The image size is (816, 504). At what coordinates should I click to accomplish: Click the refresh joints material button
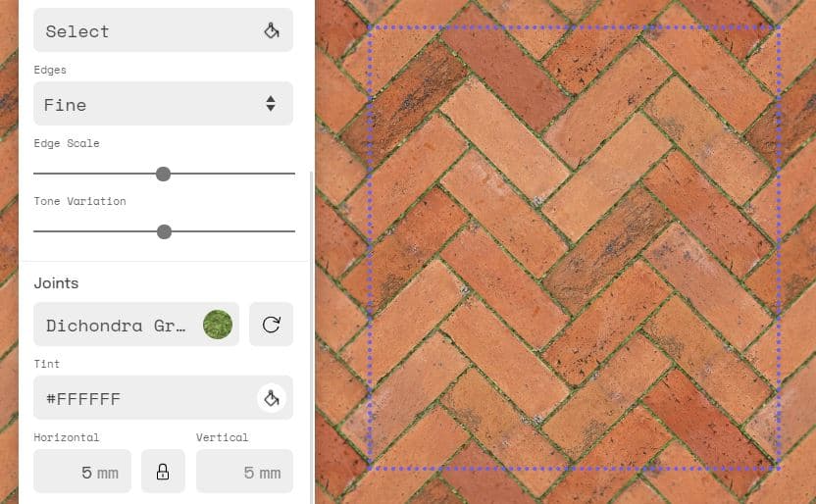[x=271, y=325]
